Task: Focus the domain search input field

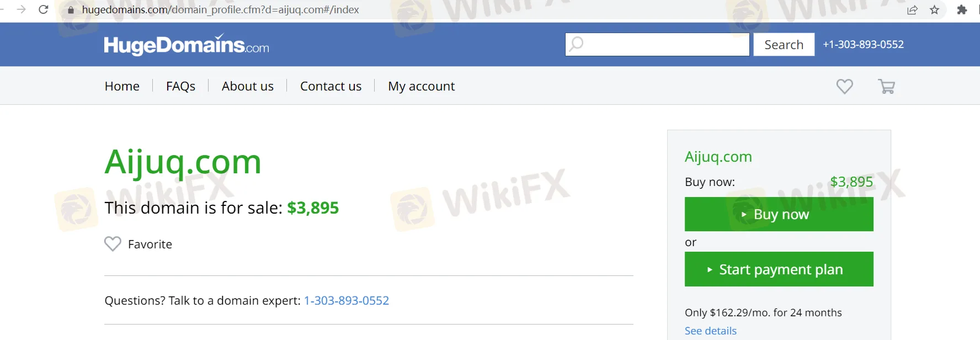Action: click(657, 45)
